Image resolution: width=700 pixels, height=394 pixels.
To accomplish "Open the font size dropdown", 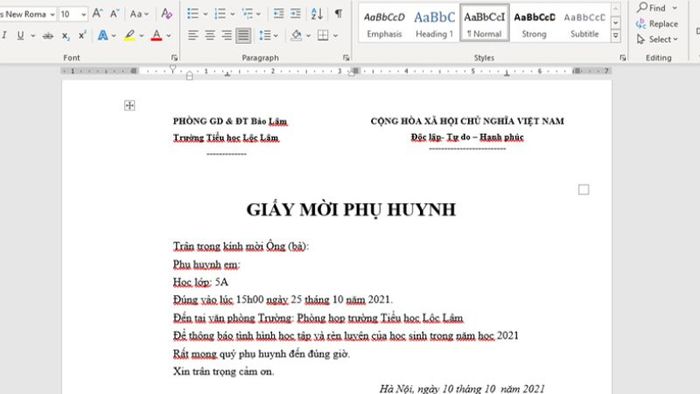I will click(83, 14).
